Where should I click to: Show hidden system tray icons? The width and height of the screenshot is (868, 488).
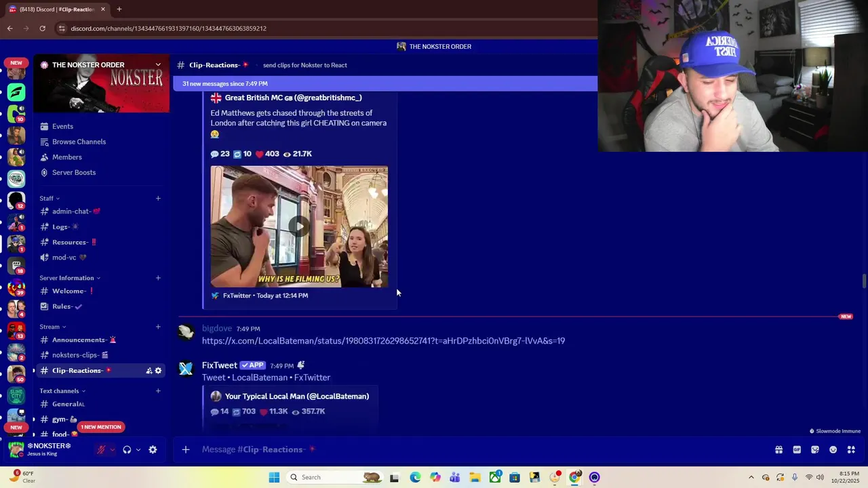pos(751,477)
